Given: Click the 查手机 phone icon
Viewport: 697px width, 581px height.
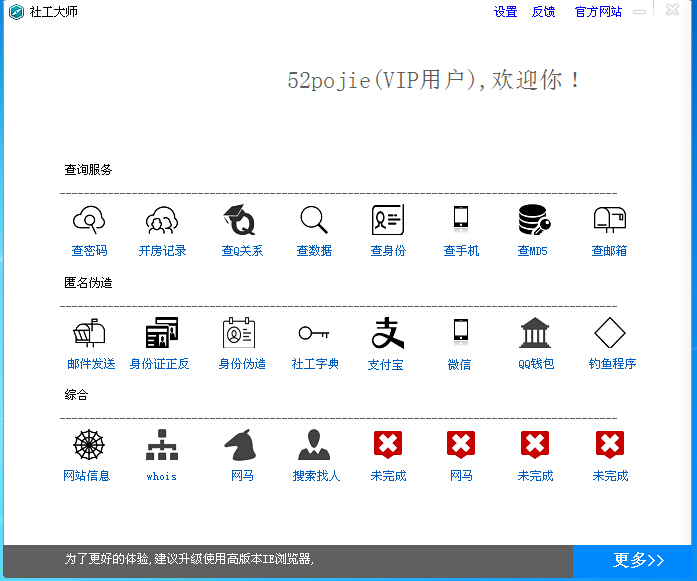Looking at the screenshot, I should tap(461, 219).
